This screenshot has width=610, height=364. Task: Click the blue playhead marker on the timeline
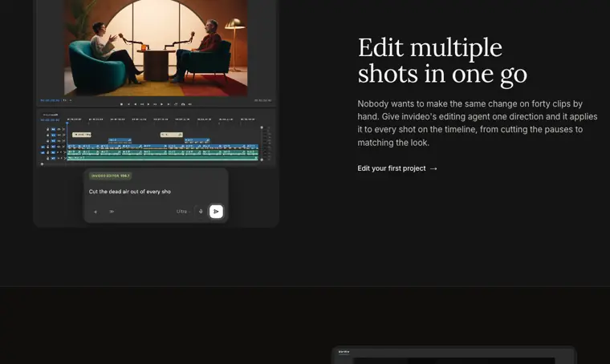pyautogui.click(x=67, y=123)
